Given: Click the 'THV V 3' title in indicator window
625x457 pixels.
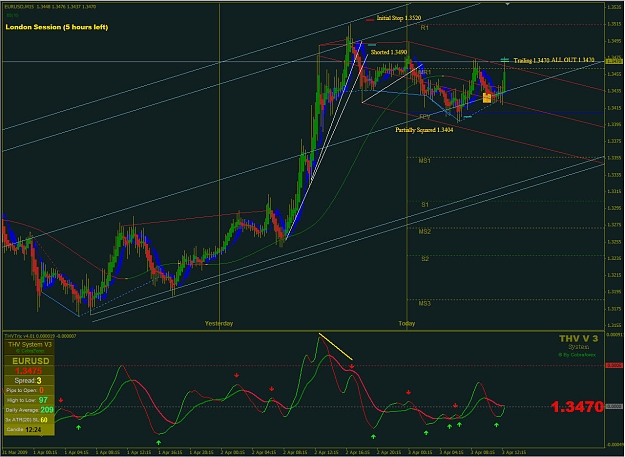Looking at the screenshot, I should [x=578, y=338].
